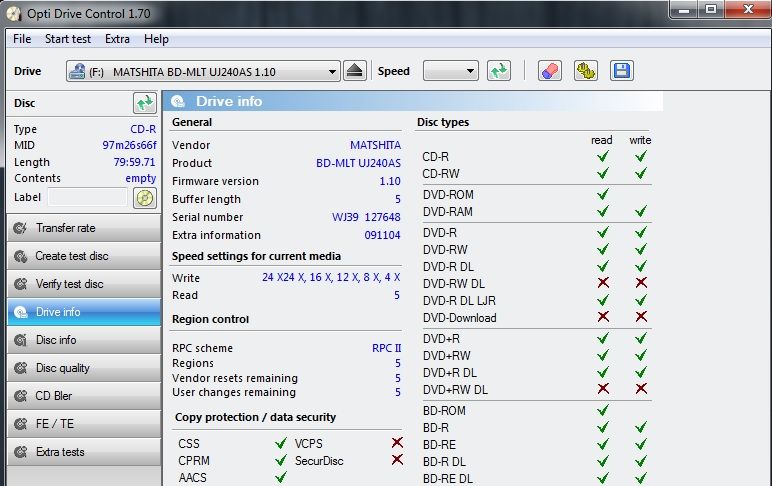The width and height of the screenshot is (772, 486).
Task: Eject the disc with the eject icon
Action: [x=354, y=71]
